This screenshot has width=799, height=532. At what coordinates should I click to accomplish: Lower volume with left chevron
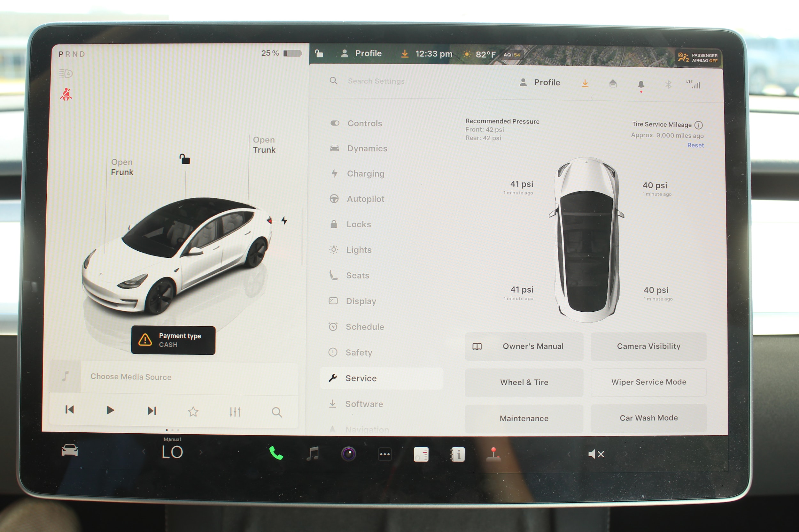[569, 454]
